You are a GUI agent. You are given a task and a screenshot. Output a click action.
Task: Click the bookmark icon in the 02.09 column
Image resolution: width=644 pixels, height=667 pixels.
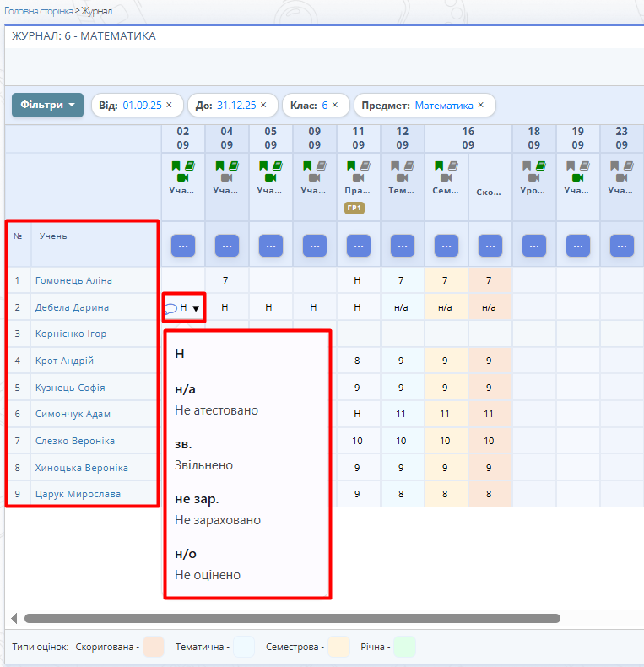(x=176, y=166)
